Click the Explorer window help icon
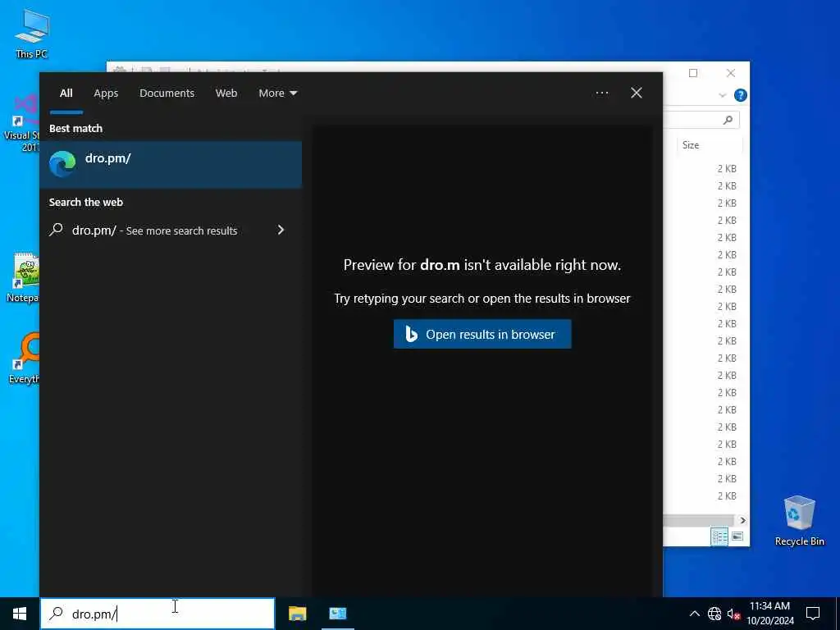The width and height of the screenshot is (840, 630). coord(741,95)
